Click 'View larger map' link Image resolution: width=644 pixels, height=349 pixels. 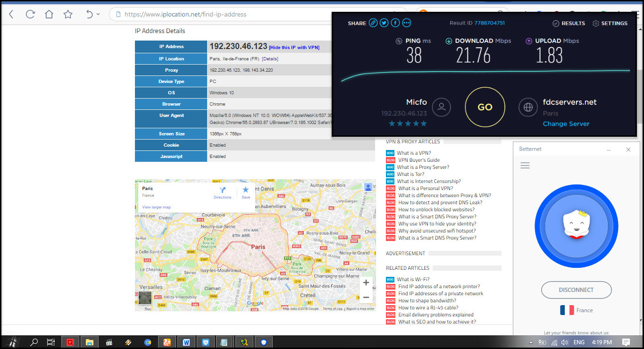156,207
